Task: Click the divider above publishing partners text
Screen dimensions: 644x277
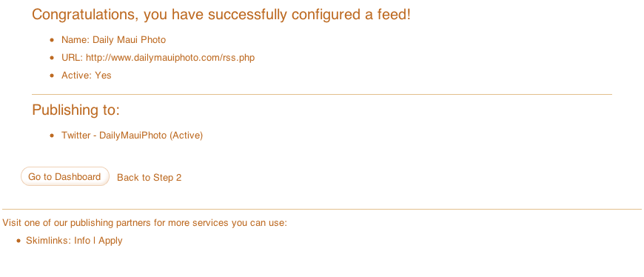Action: click(322, 209)
